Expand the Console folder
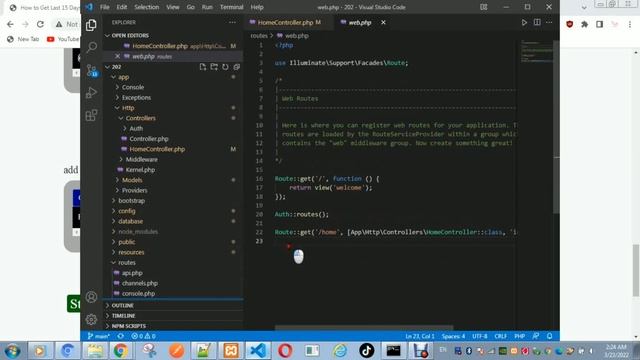Screen dimensions: 640x360 [x=133, y=87]
